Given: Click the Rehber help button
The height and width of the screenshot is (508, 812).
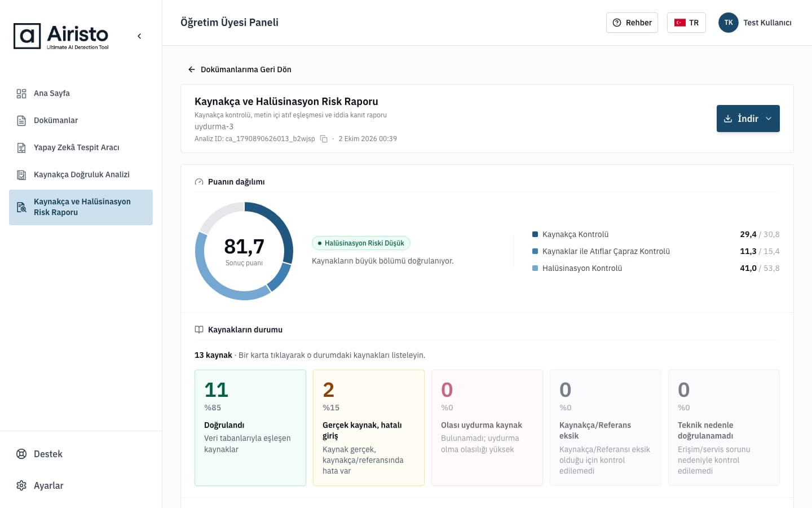Looking at the screenshot, I should [x=632, y=23].
